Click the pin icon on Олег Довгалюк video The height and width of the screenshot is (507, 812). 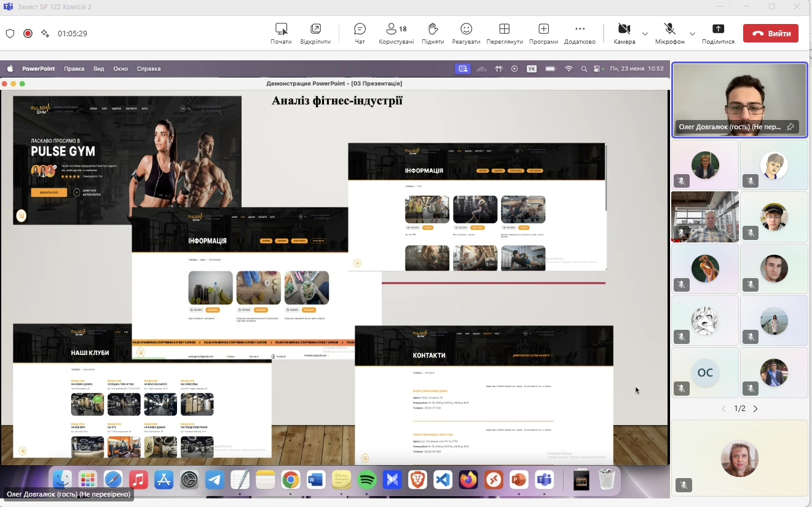790,127
